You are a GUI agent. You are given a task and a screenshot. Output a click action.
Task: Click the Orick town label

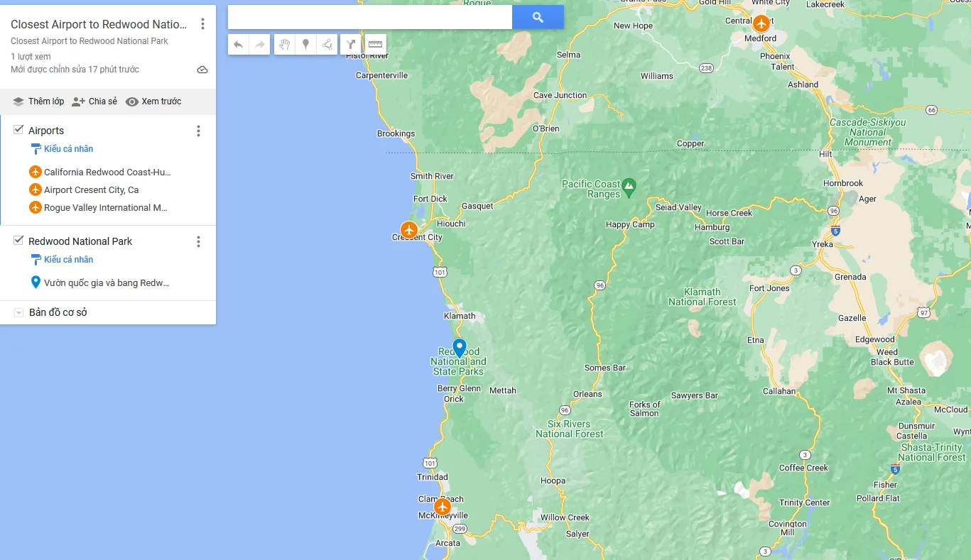click(454, 399)
